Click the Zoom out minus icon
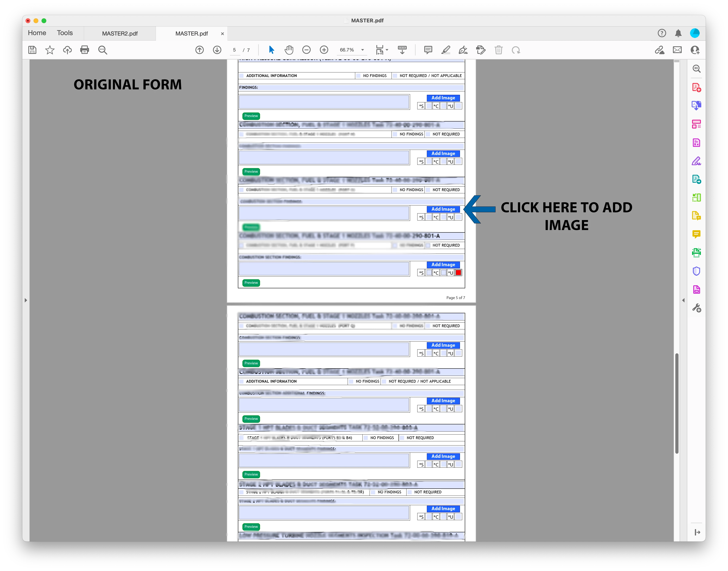 click(x=306, y=50)
